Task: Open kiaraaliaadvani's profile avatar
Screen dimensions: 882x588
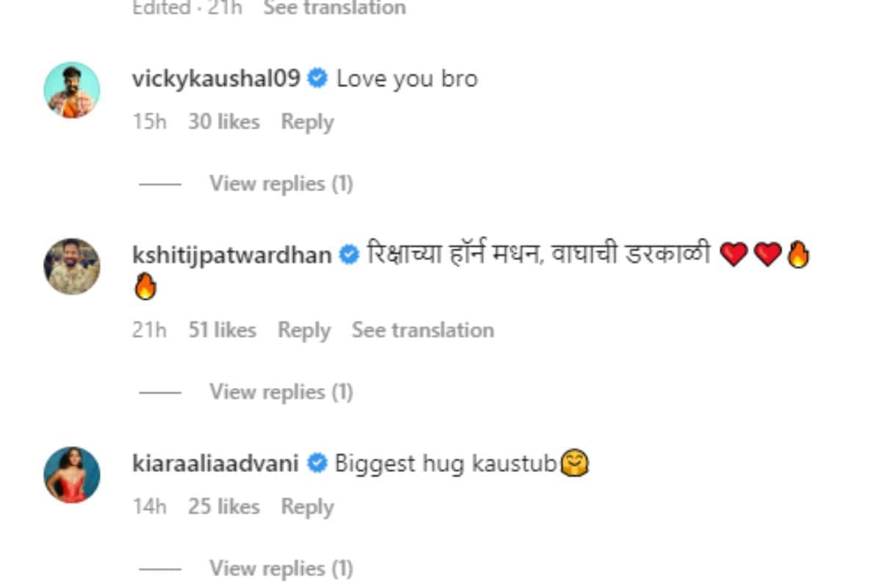Action: click(x=71, y=475)
